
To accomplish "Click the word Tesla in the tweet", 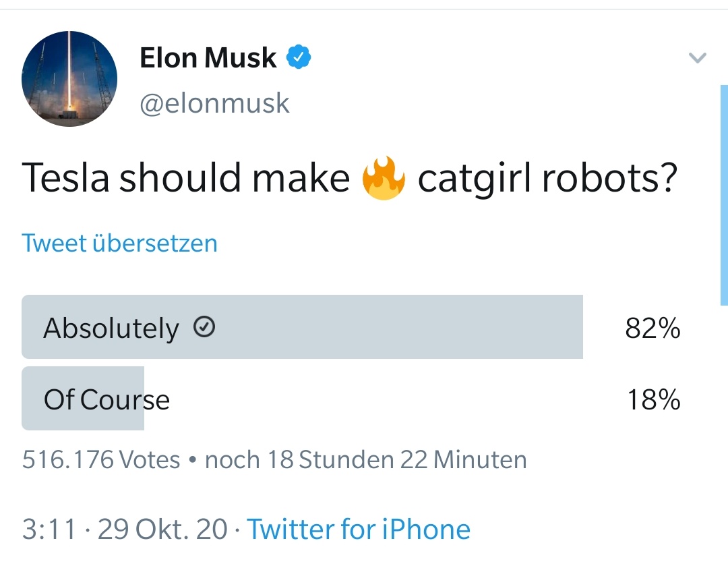I will (x=66, y=179).
